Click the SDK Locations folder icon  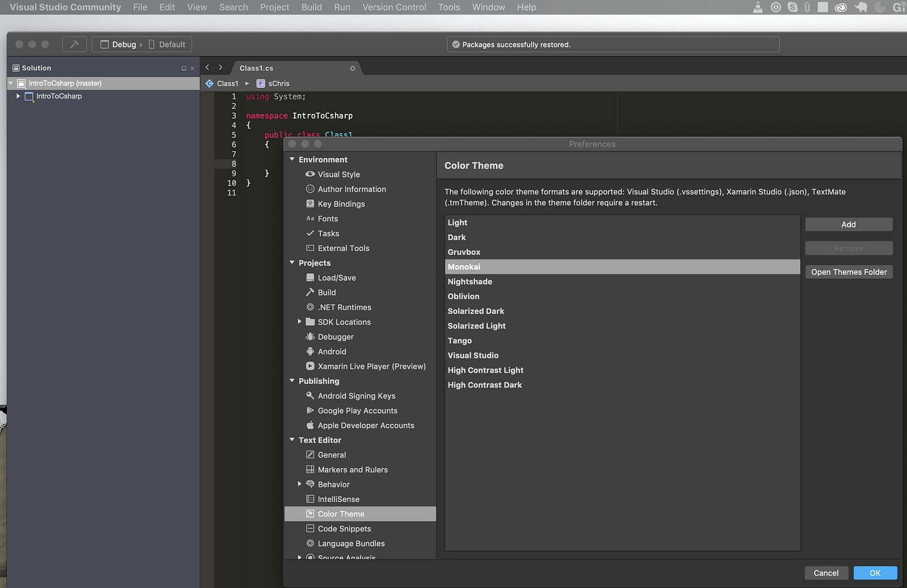[310, 321]
